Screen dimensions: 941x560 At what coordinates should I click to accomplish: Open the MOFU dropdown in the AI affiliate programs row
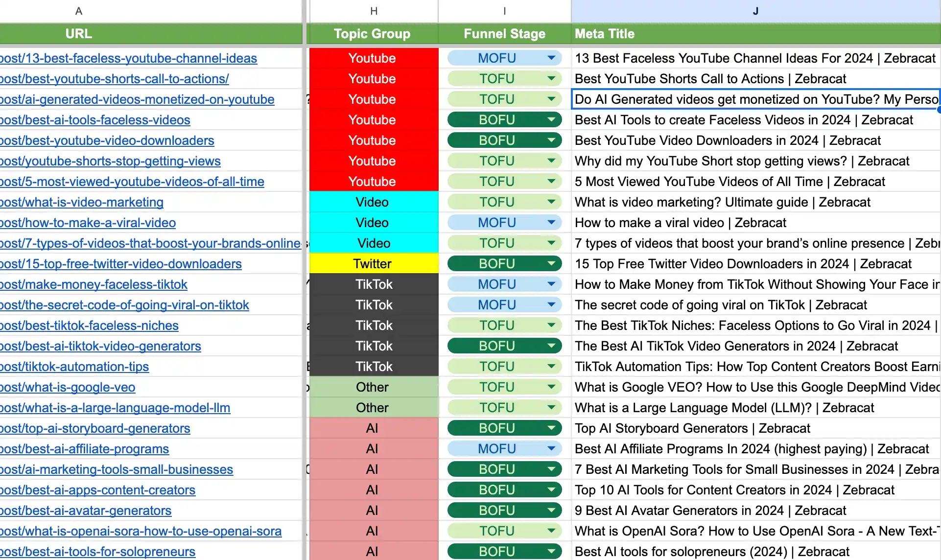[551, 448]
